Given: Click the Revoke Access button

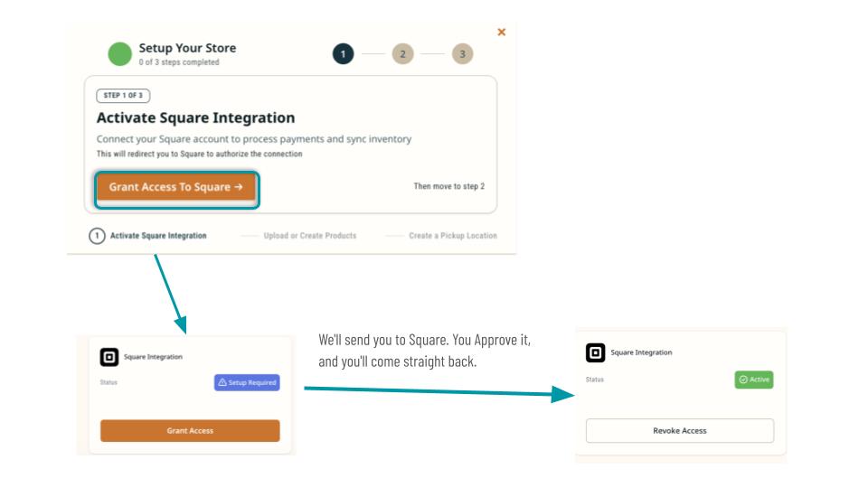Looking at the screenshot, I should (680, 430).
